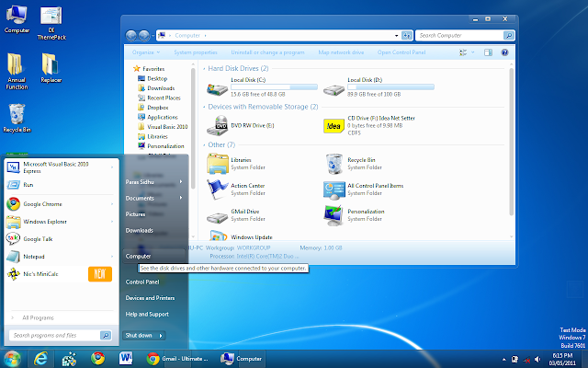The image size is (588, 368).
Task: Open All Control Panel Items icon
Action: (334, 190)
